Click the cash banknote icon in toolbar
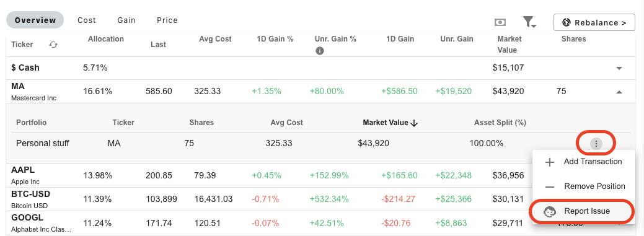 click(500, 22)
